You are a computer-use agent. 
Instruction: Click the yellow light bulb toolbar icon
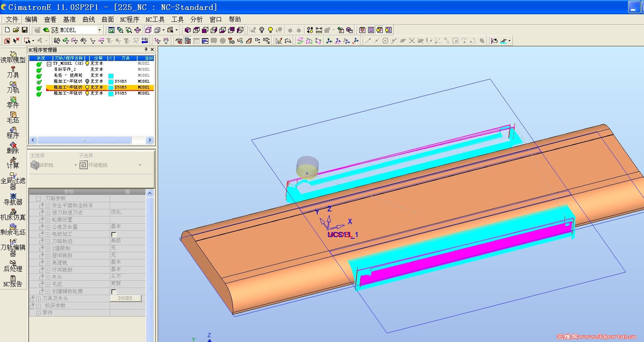tap(270, 30)
